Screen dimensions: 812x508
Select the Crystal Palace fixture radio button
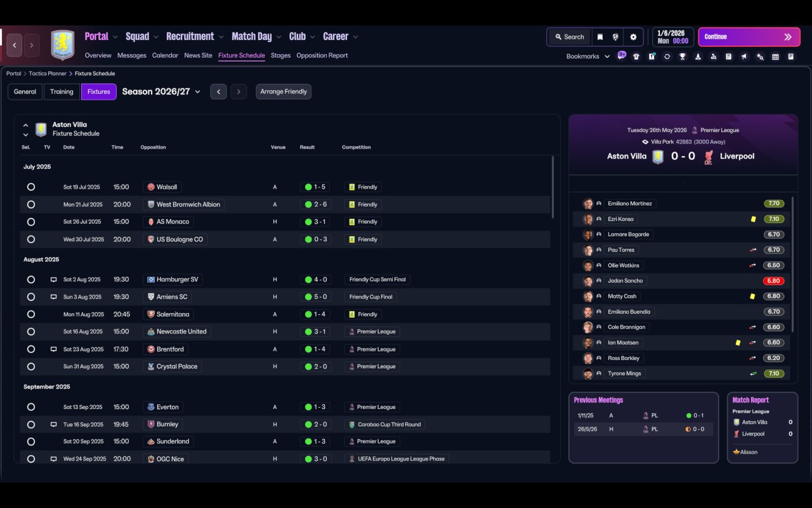(x=31, y=366)
